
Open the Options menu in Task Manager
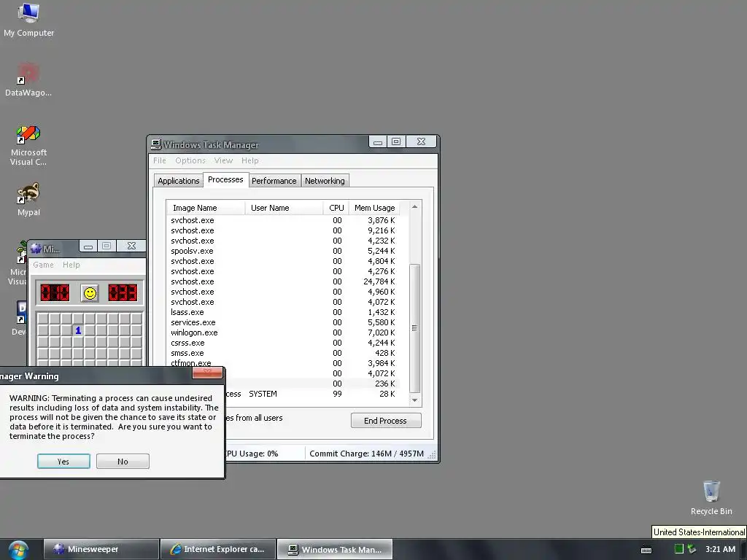point(190,160)
